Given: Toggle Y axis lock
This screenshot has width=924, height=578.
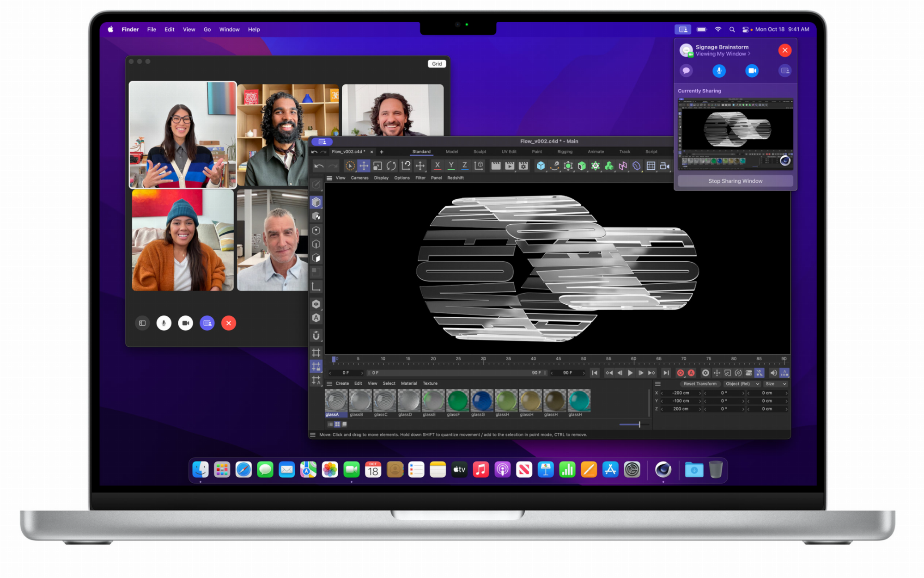Looking at the screenshot, I should tap(451, 166).
